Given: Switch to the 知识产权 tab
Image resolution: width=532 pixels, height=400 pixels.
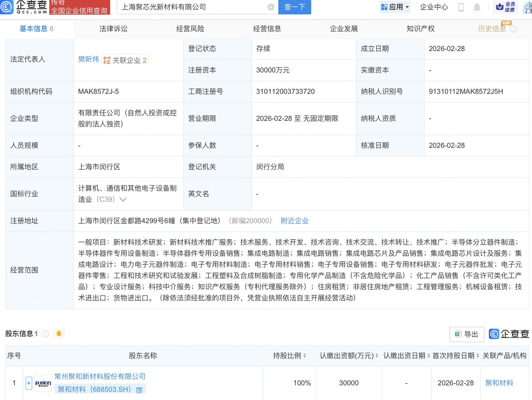Looking at the screenshot, I should tap(420, 29).
